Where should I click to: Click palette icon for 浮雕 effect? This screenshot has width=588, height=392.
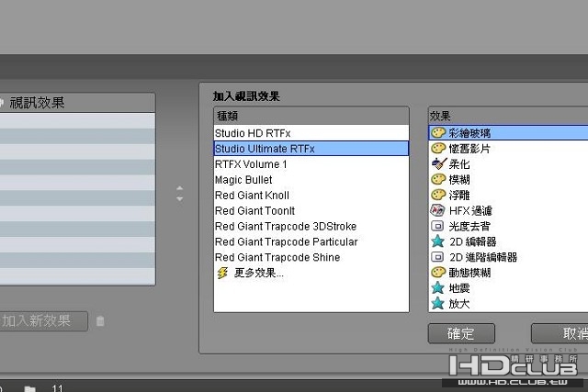point(437,195)
